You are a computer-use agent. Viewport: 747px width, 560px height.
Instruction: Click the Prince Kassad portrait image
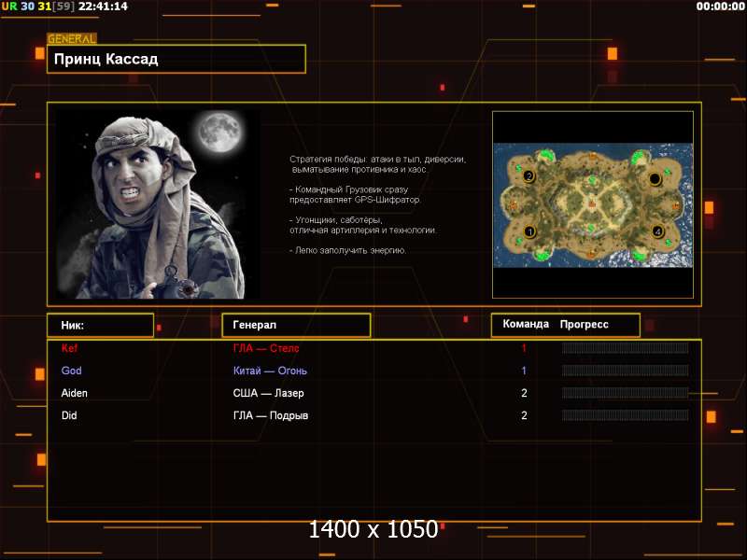pyautogui.click(x=157, y=204)
